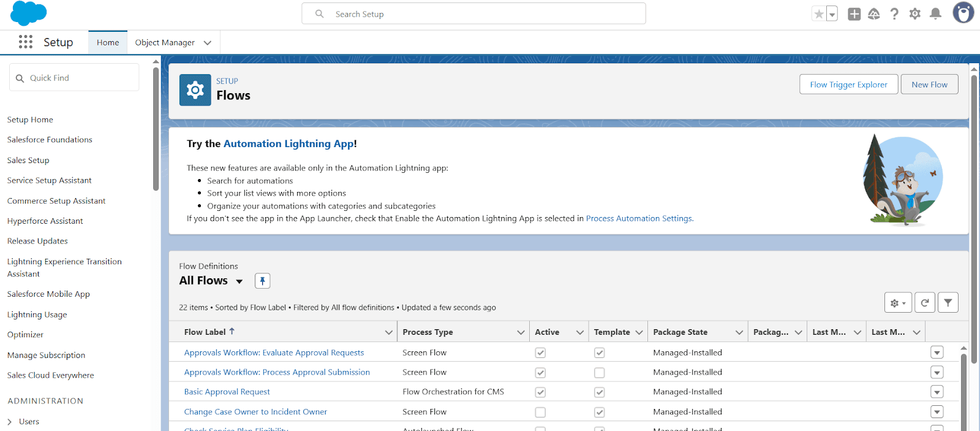Sort by the Package State column header
The height and width of the screenshot is (431, 980).
click(x=680, y=332)
